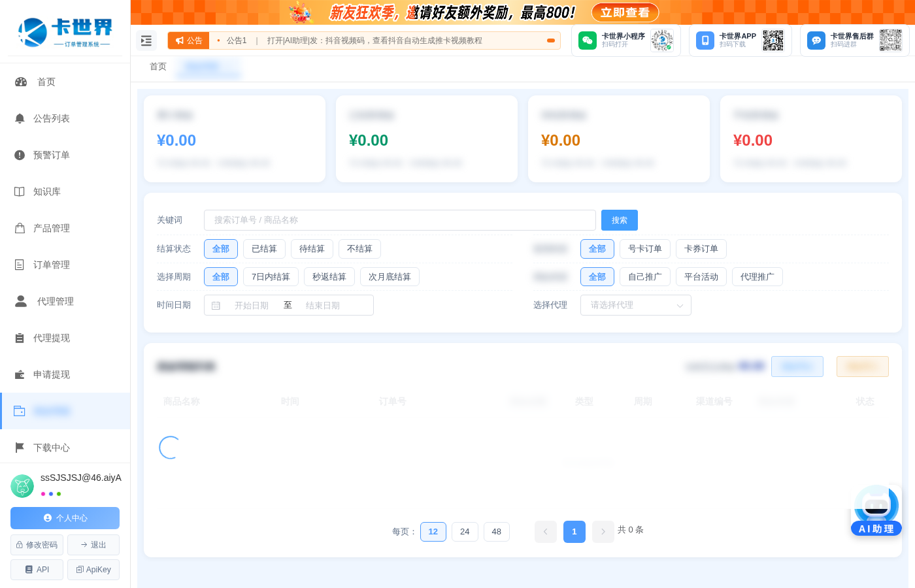The image size is (915, 588).
Task: Select 卡券订单 type filter
Action: pos(701,249)
